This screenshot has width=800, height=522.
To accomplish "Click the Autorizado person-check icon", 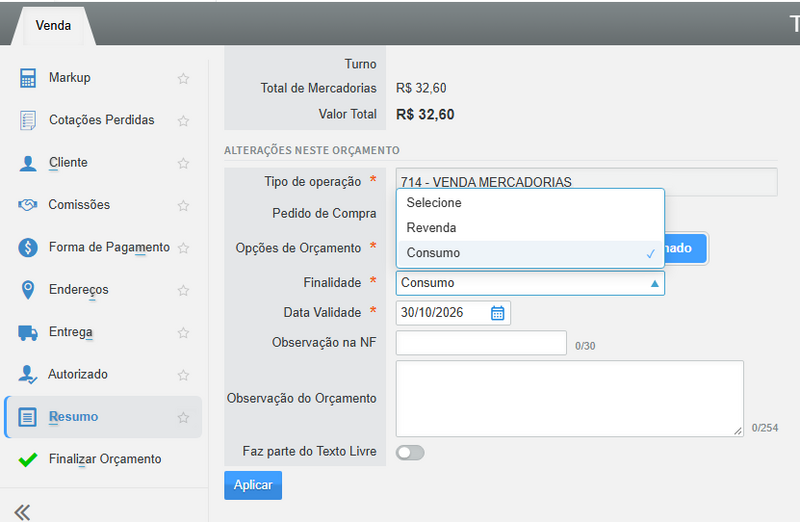I will point(28,375).
